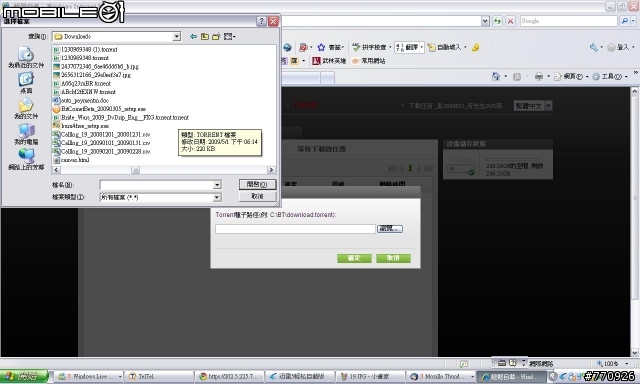Go up one folder level in file dialog
Screen dimensions: 640x384
(204, 37)
